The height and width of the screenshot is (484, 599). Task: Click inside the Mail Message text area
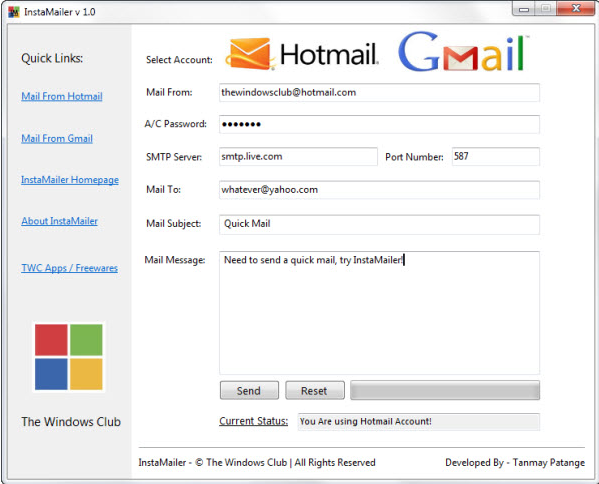click(x=379, y=312)
